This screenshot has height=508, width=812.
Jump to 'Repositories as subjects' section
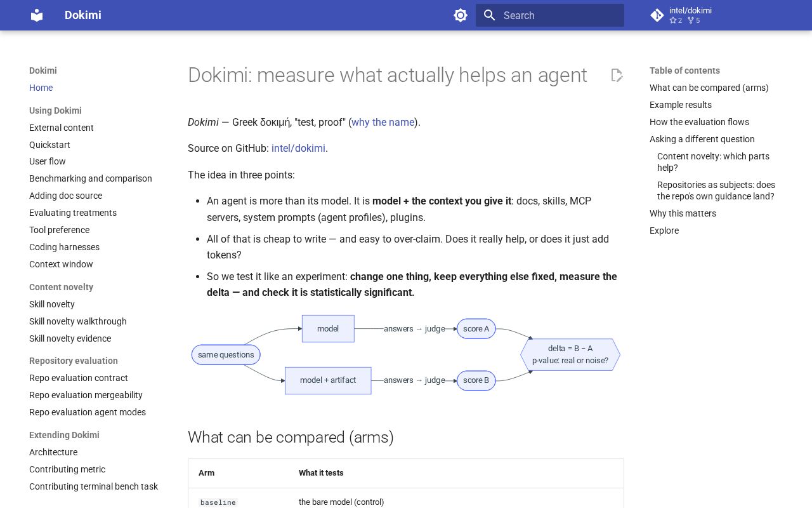point(716,190)
